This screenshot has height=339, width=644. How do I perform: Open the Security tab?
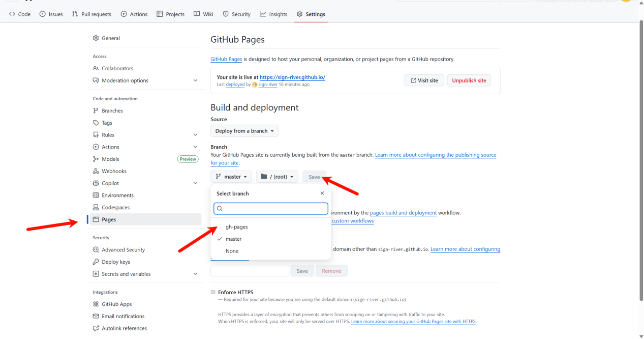tap(236, 14)
